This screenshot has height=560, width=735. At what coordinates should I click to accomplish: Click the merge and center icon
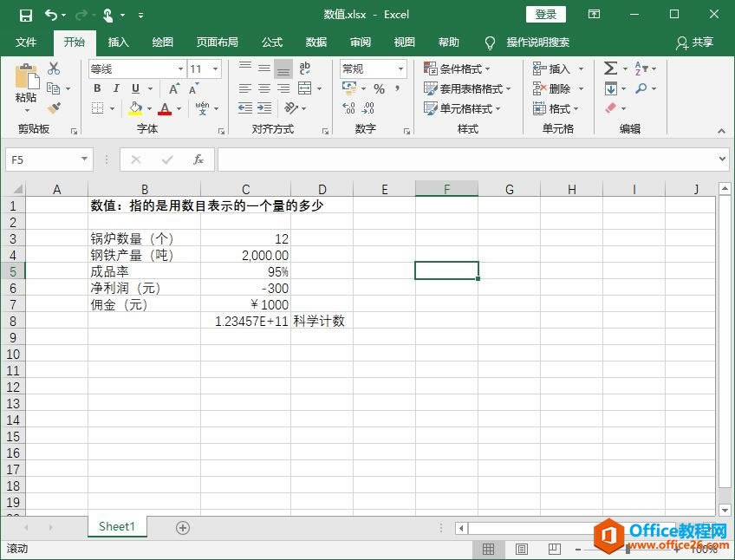pyautogui.click(x=305, y=87)
